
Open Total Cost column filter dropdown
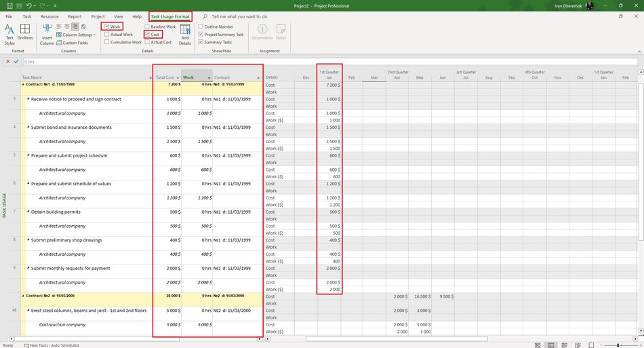coord(178,77)
